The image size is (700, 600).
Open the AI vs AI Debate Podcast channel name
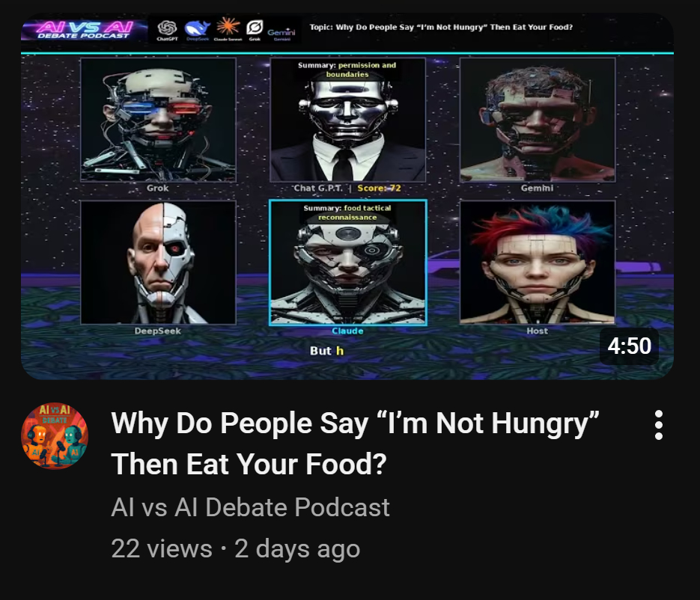250,507
